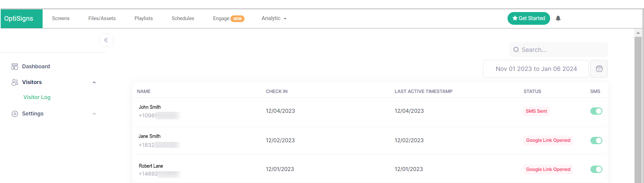The image size is (644, 183).
Task: Turn off SMS toggle for Robert Lane
Action: pos(596,169)
